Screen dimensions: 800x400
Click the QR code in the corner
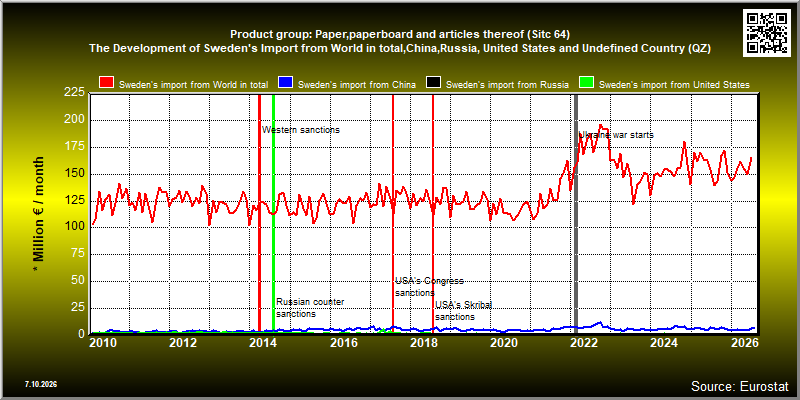pos(767,32)
